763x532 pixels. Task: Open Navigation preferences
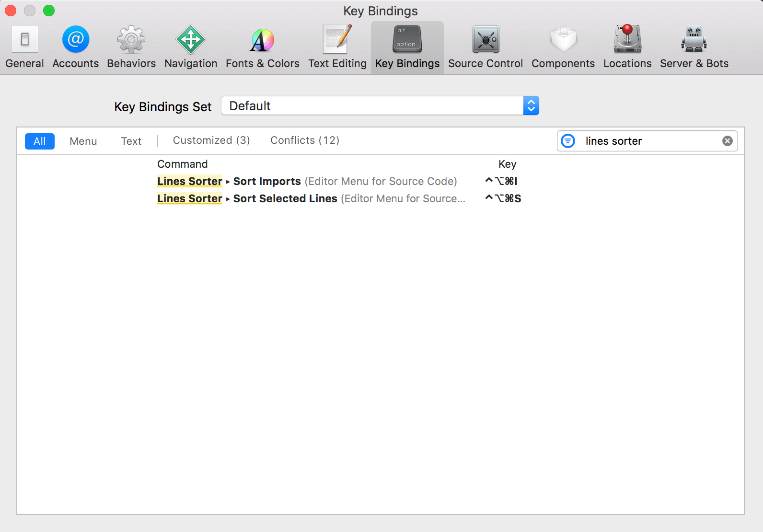coord(191,47)
